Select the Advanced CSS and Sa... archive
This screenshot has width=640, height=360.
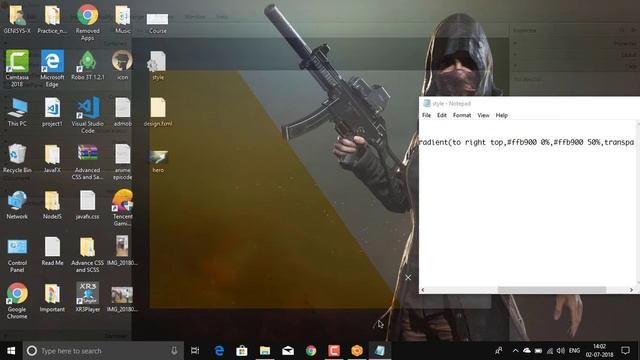click(x=87, y=161)
